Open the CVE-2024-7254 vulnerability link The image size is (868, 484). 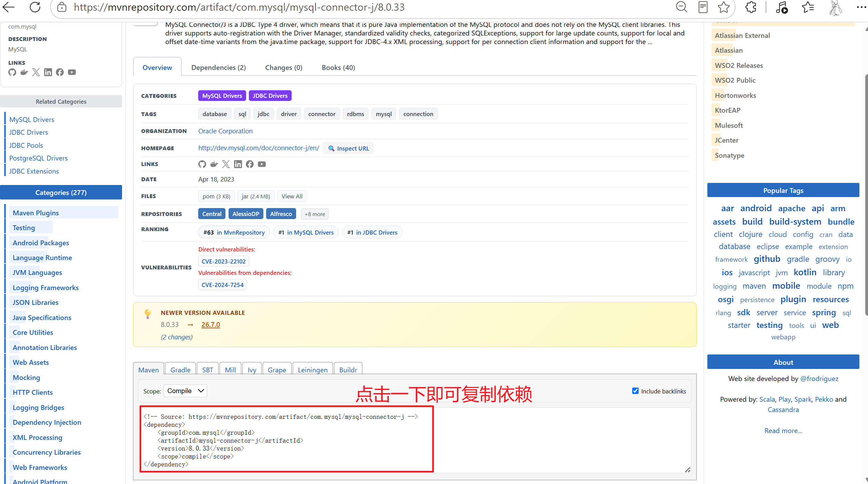(x=222, y=285)
